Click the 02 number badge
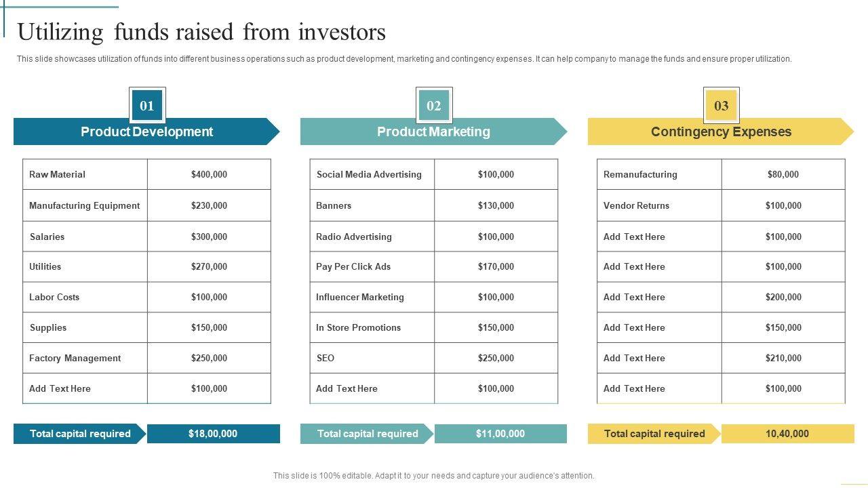Viewport: 868px width, 488px height. [434, 105]
